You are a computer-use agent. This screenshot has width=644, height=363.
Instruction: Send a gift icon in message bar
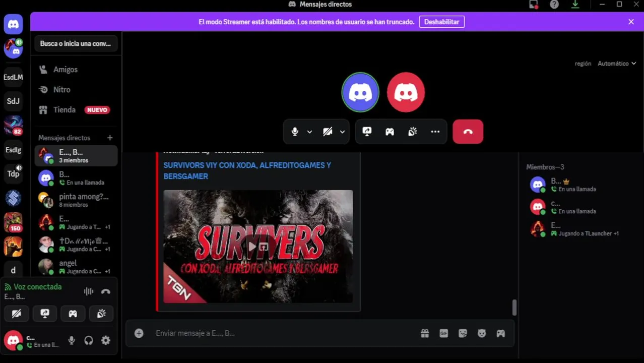(425, 333)
